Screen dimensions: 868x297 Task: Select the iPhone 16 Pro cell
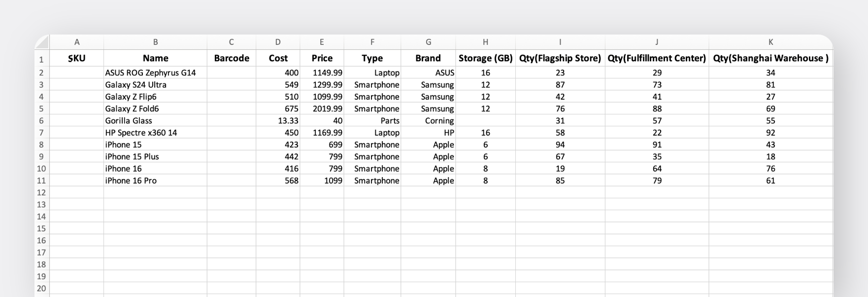coord(155,181)
